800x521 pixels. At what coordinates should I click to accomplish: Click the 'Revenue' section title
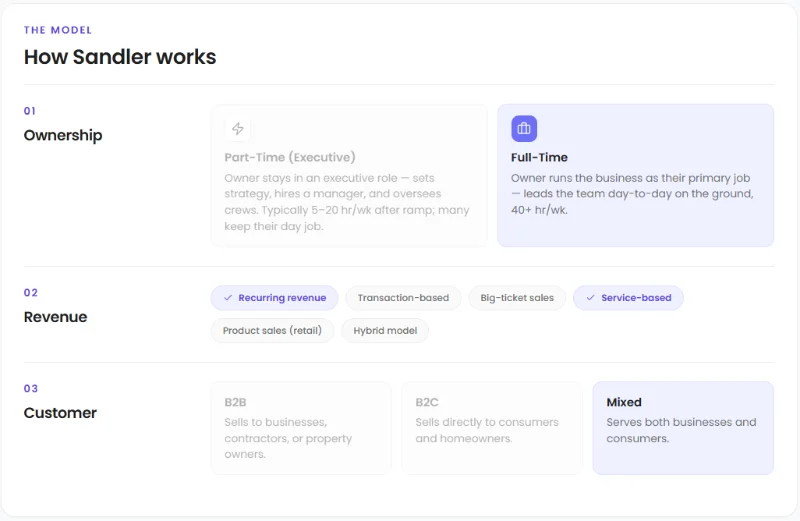[x=55, y=317]
